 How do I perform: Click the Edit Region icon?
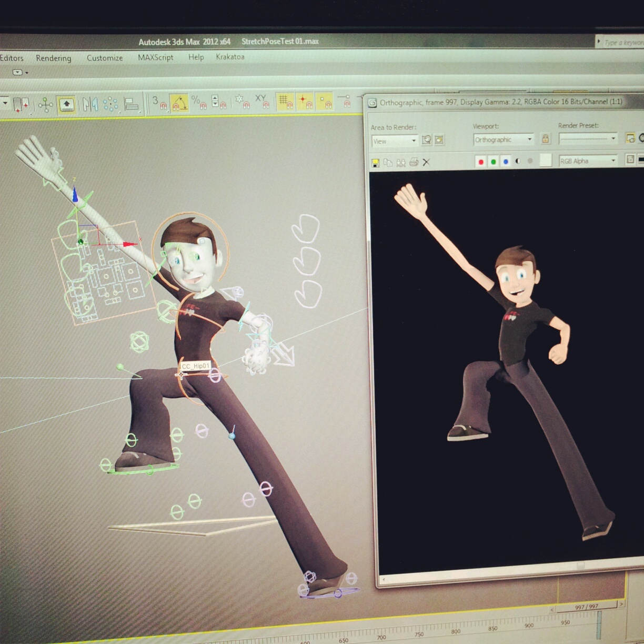427,140
